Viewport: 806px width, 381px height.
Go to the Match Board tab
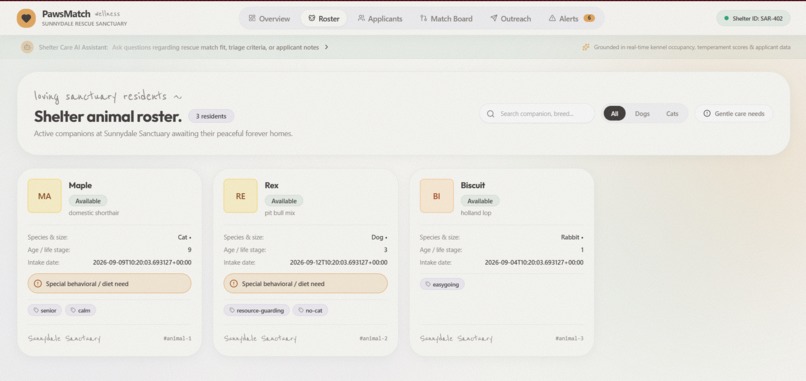446,19
